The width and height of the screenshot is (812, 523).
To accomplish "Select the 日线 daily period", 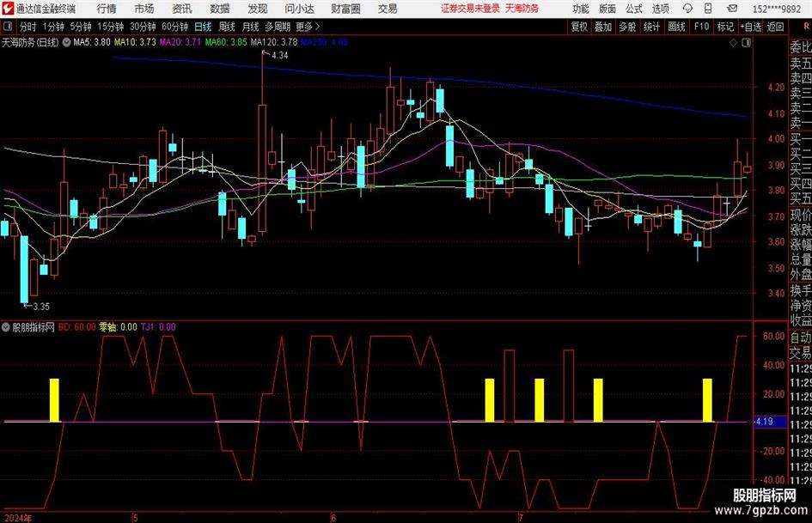I will pos(203,27).
